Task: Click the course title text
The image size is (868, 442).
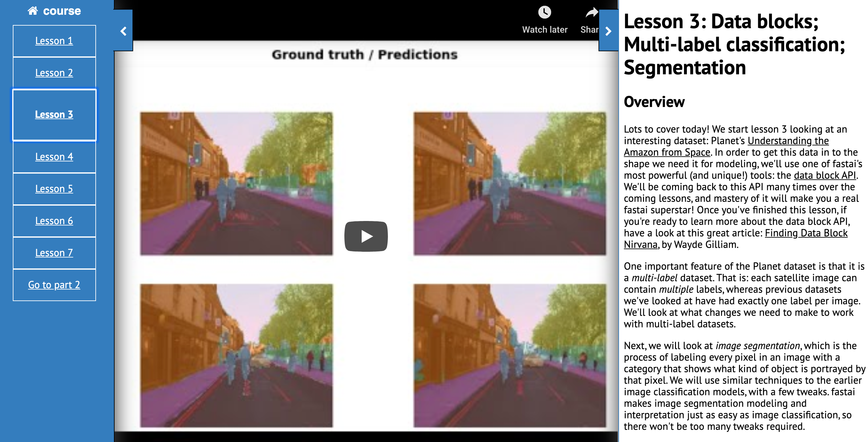Action: click(x=62, y=11)
